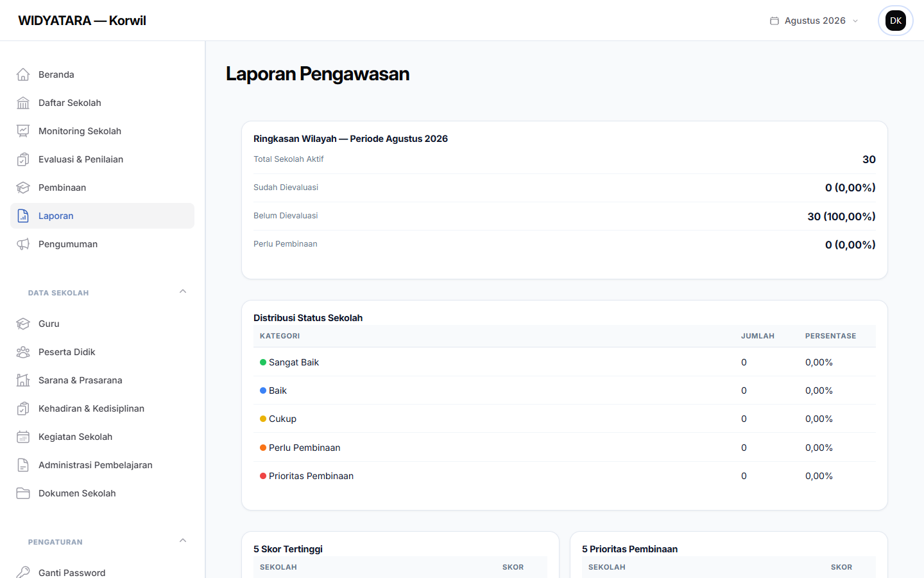
Task: Click the WIDYATARA — Korwil logo link
Action: pyautogui.click(x=82, y=21)
